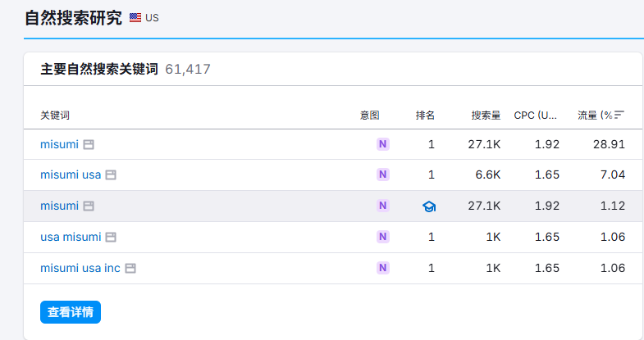Open the 'usa misumi' keyword link
This screenshot has width=644, height=340.
pyautogui.click(x=71, y=237)
